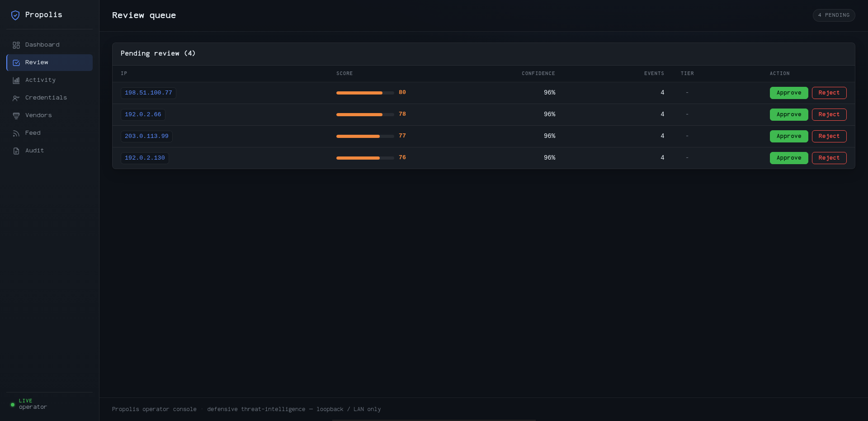868x421 pixels.
Task: Click the SCORE column header
Action: coord(344,73)
